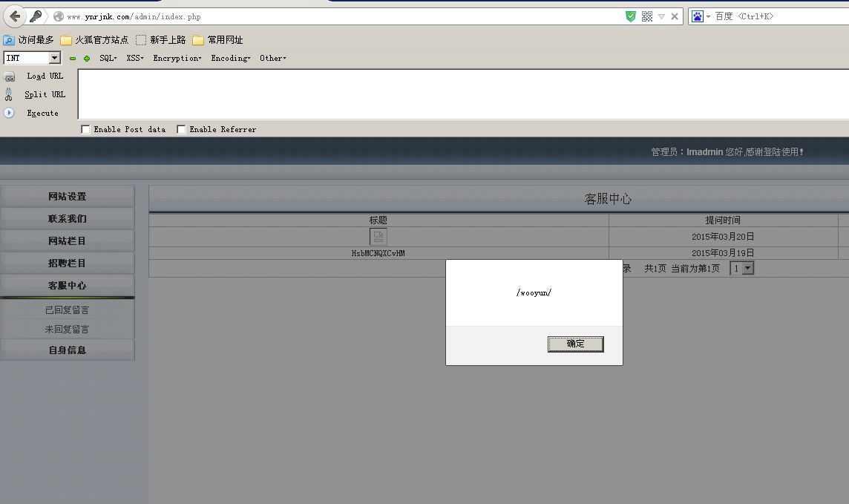Open the 客服中心 sidebar menu
The image size is (849, 504).
point(67,285)
